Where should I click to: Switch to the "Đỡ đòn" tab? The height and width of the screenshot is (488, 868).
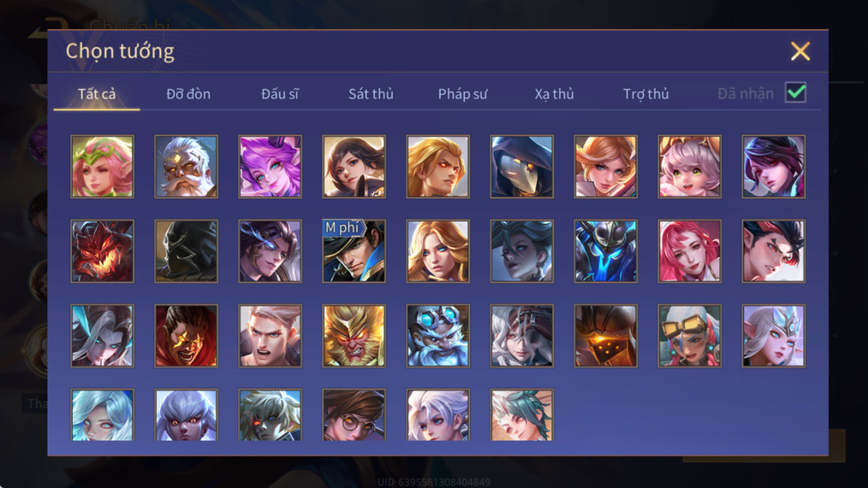pos(188,94)
